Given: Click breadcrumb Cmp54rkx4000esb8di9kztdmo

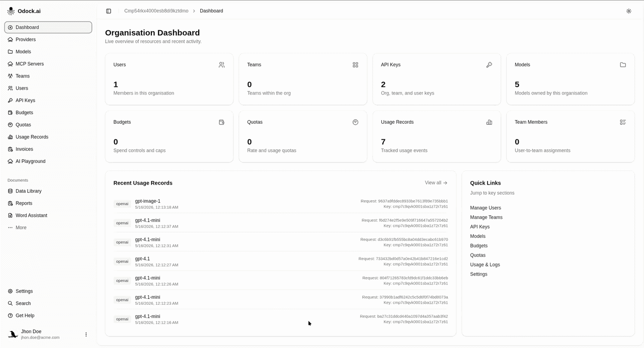Looking at the screenshot, I should (156, 11).
